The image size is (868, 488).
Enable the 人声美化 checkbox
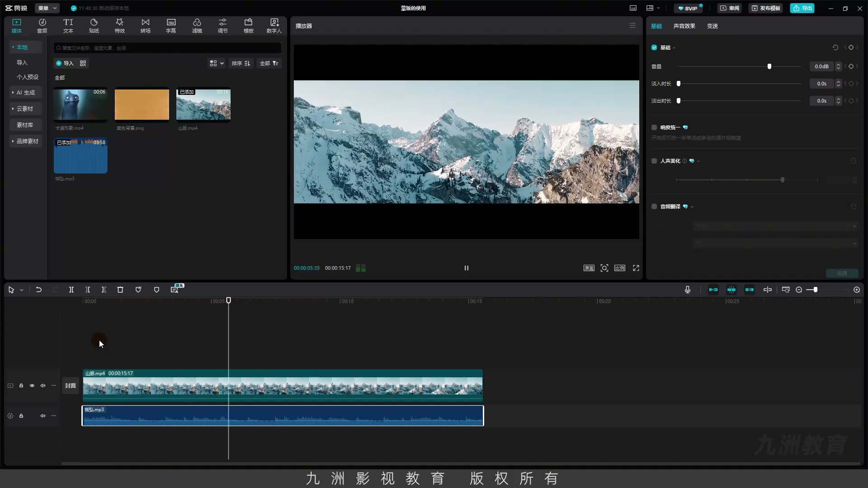pos(654,161)
